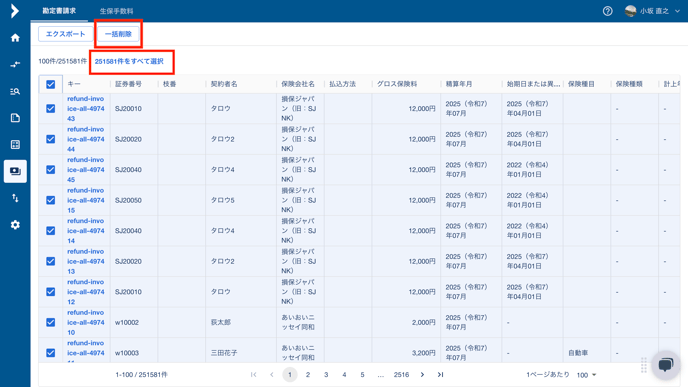Open settings gear in sidebar
The image size is (688, 387).
(15, 225)
